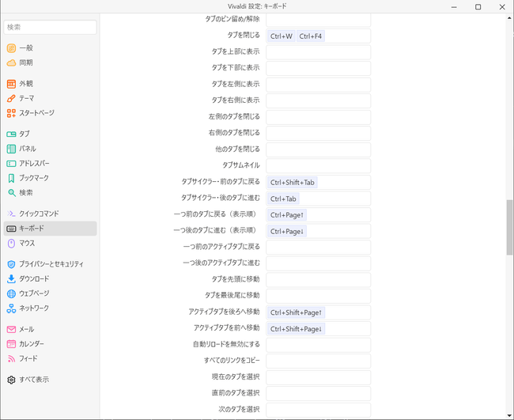This screenshot has height=420, width=514.
Task: Click the すべてのリンクをコピー field
Action: (319, 361)
